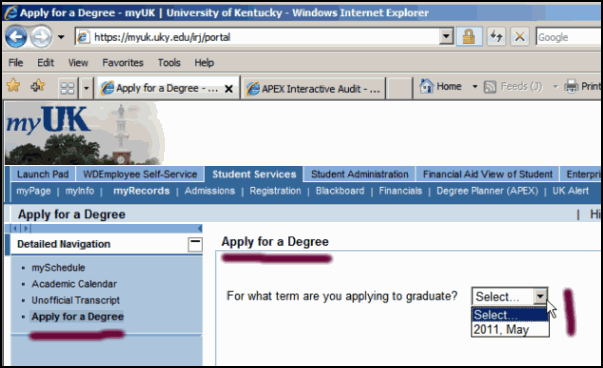Open the graduation term Select dropdown
603x368 pixels.
tap(510, 296)
